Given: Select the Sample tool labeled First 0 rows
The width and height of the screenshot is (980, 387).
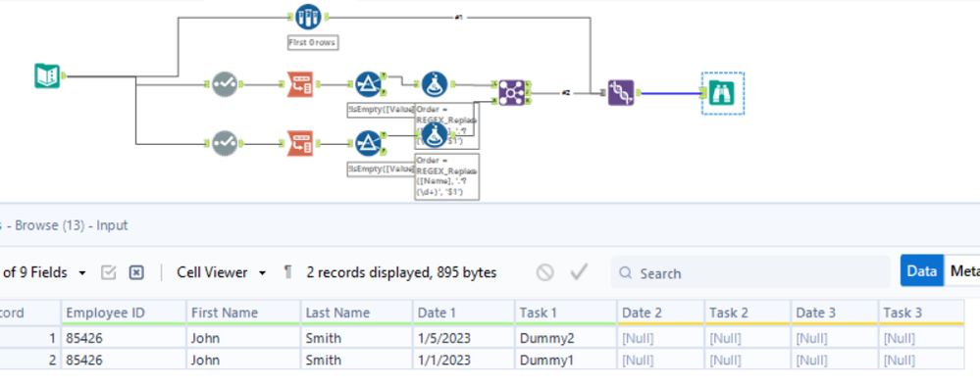Looking at the screenshot, I should click(307, 17).
